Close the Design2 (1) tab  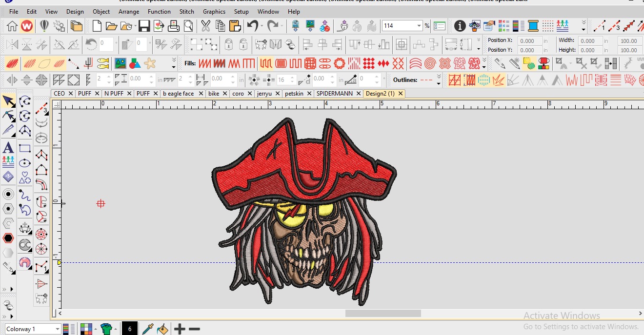(x=401, y=93)
